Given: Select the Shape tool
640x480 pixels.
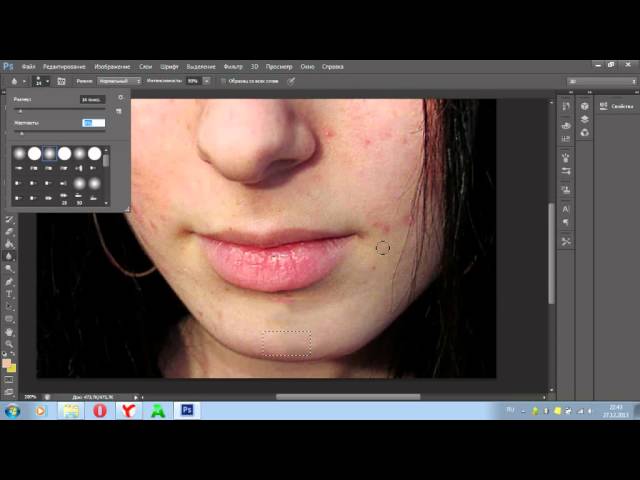Looking at the screenshot, I should [9, 319].
